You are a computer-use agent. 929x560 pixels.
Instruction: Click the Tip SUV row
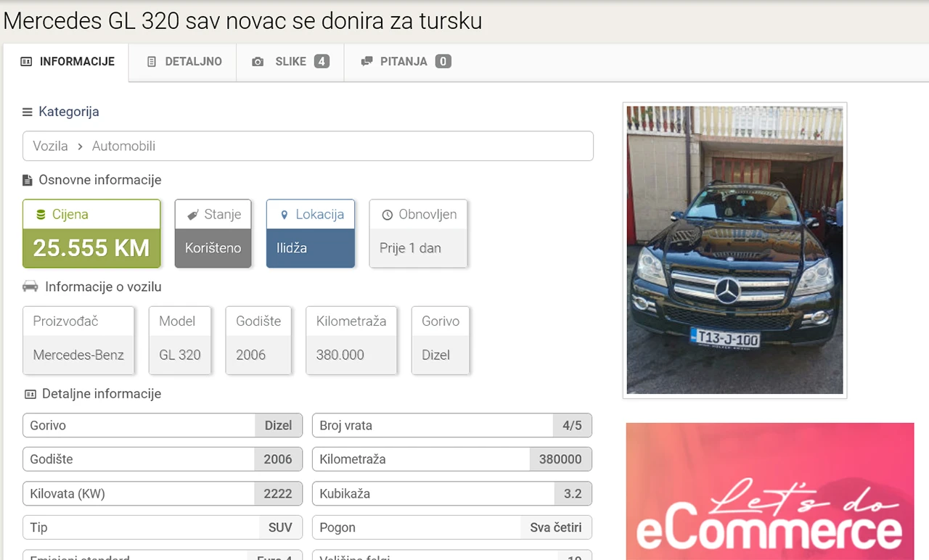pos(163,527)
